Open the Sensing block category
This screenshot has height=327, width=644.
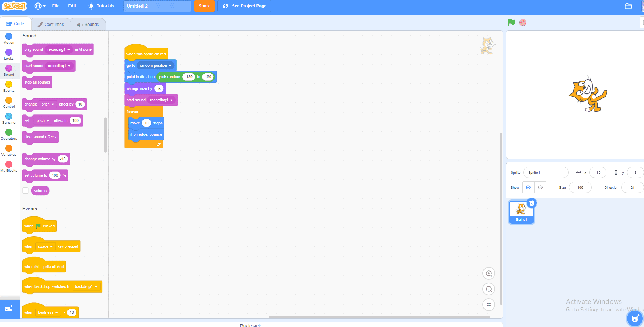pyautogui.click(x=9, y=117)
